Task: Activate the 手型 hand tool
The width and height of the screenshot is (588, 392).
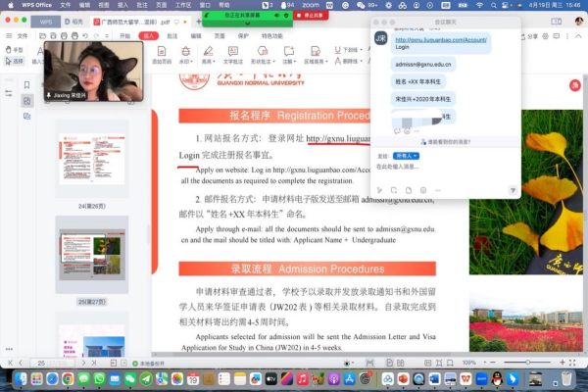Action: tap(15, 49)
